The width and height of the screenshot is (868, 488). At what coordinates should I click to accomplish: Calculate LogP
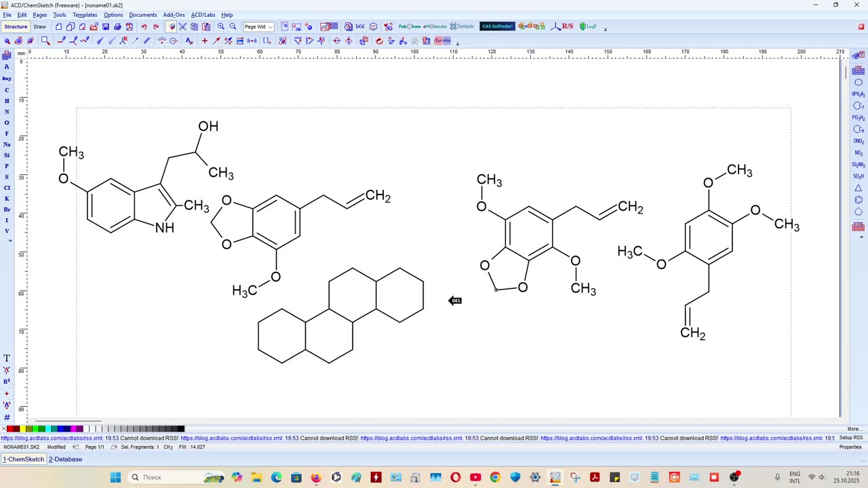(588, 27)
